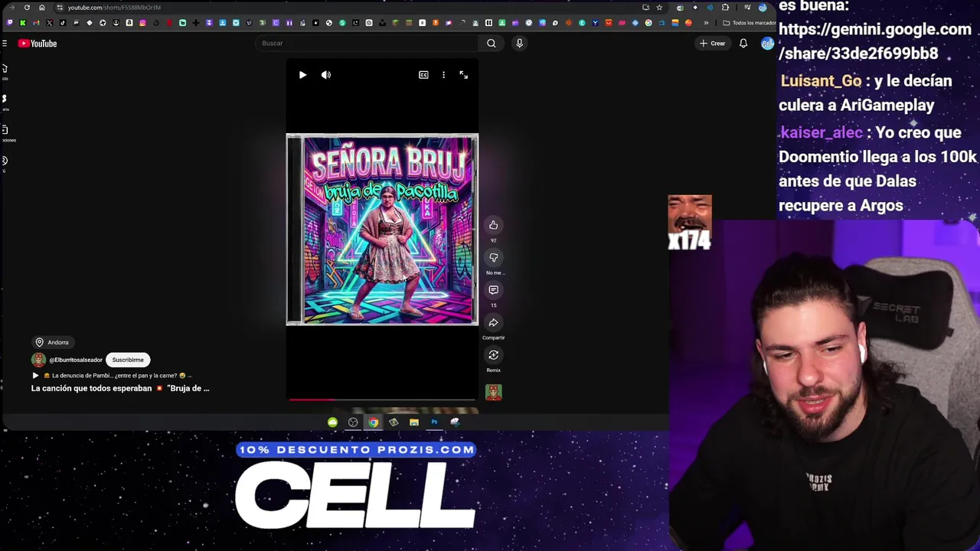Open the @Elburritosalseador channel link
980x551 pixels.
76,360
